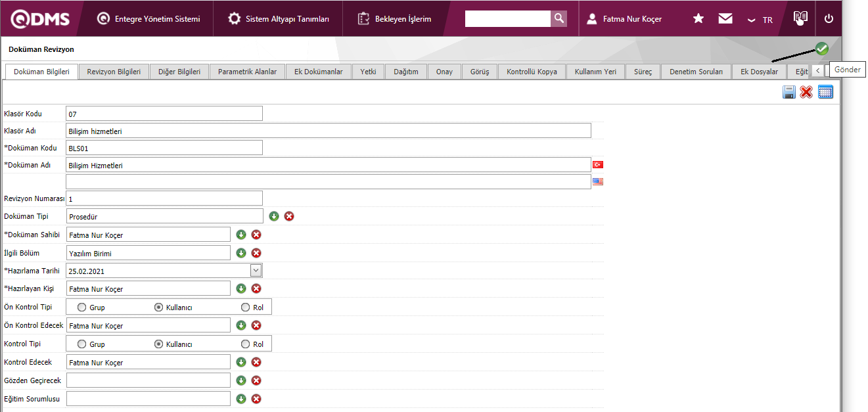Select Rol radio for Kontrol Tipi
This screenshot has width=868, height=412.
pyautogui.click(x=246, y=344)
